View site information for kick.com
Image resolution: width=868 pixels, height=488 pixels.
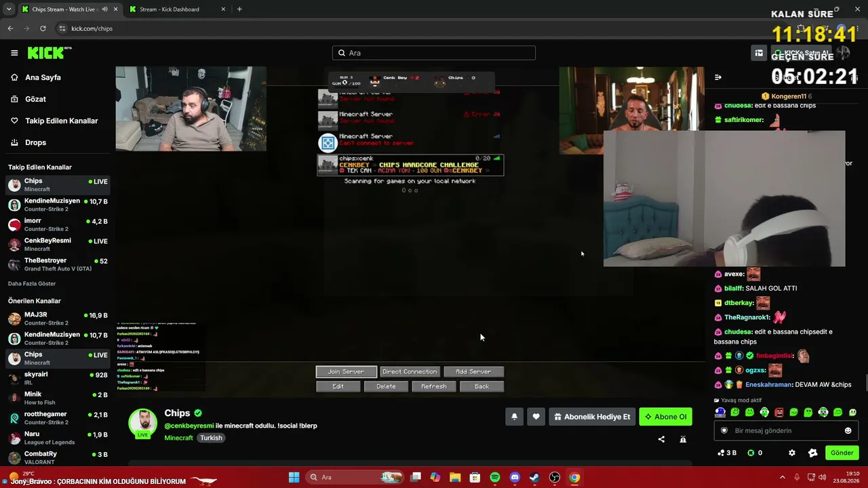tap(62, 28)
